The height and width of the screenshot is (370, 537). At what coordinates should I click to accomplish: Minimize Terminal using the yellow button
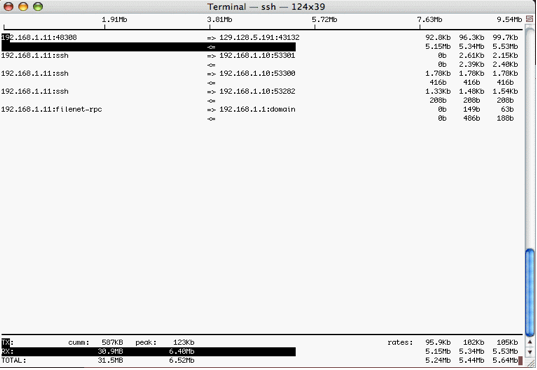tap(23, 7)
